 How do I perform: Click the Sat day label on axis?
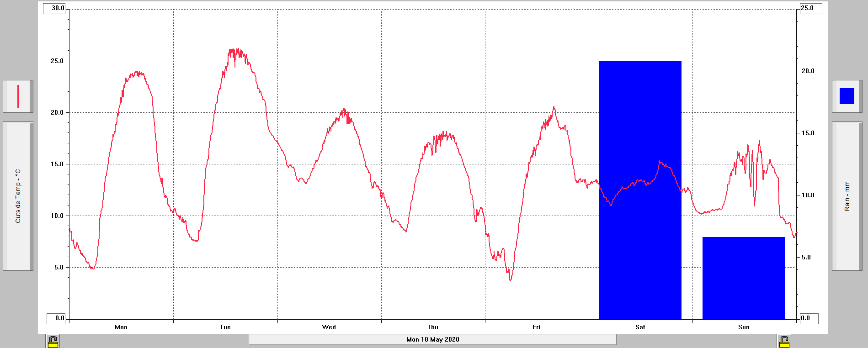(640, 327)
